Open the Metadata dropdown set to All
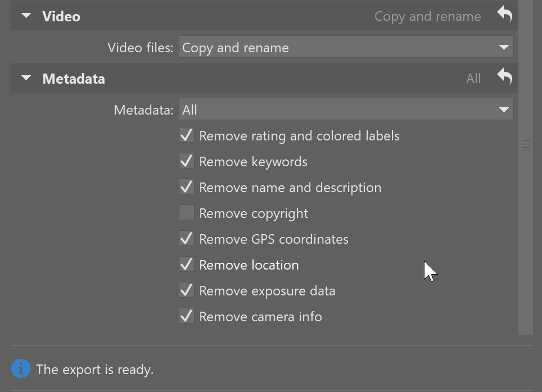The height and width of the screenshot is (392, 542). 346,110
